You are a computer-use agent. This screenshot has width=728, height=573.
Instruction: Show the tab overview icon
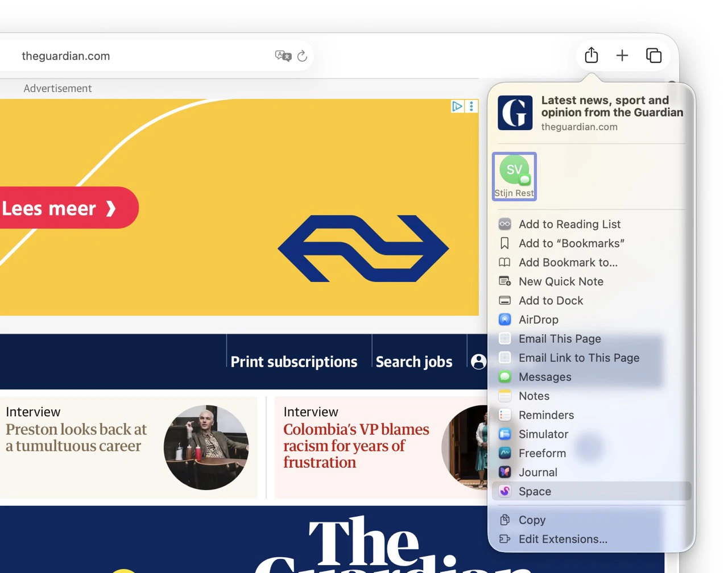[x=653, y=55]
